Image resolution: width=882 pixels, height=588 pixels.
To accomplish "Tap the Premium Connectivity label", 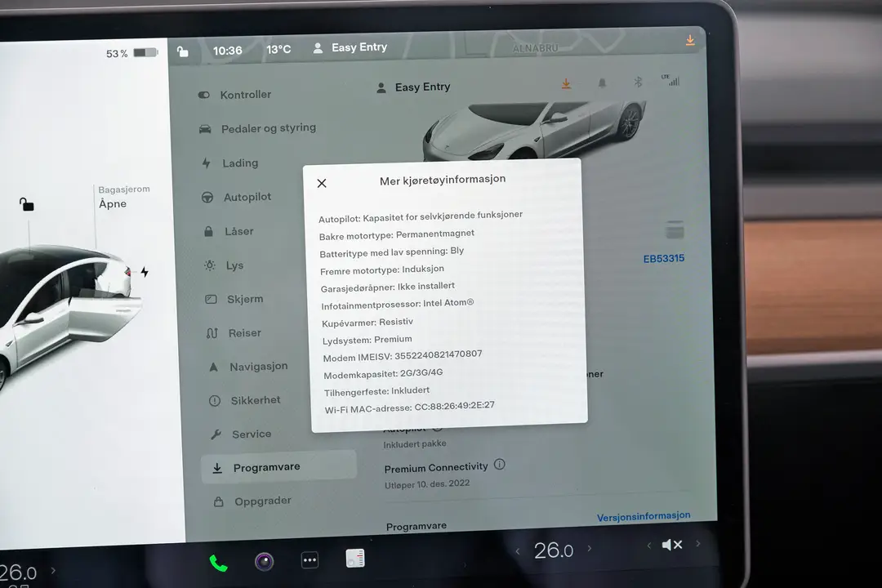I will pyautogui.click(x=436, y=468).
